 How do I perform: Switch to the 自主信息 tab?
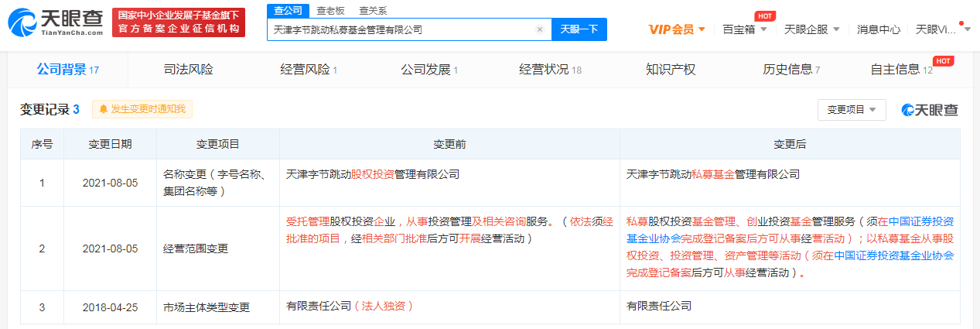pos(902,70)
